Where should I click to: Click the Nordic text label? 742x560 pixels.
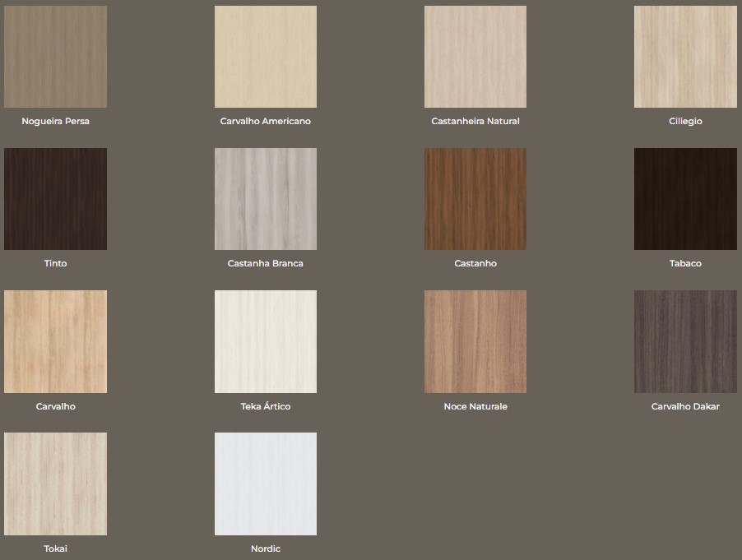[265, 549]
